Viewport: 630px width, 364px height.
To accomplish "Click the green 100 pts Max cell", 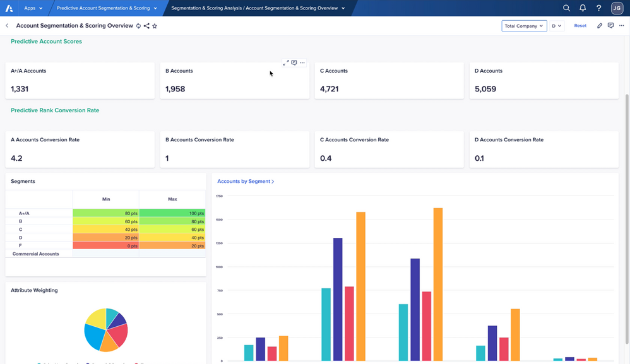I will (172, 213).
